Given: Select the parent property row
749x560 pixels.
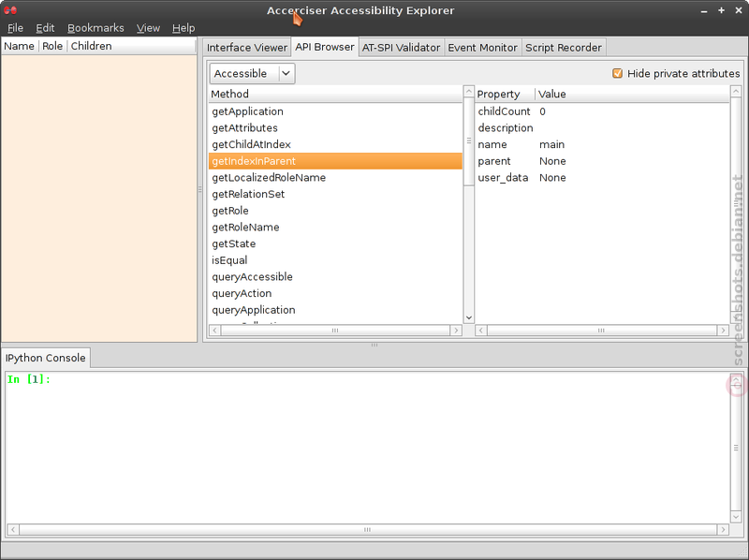Looking at the screenshot, I should pos(602,161).
